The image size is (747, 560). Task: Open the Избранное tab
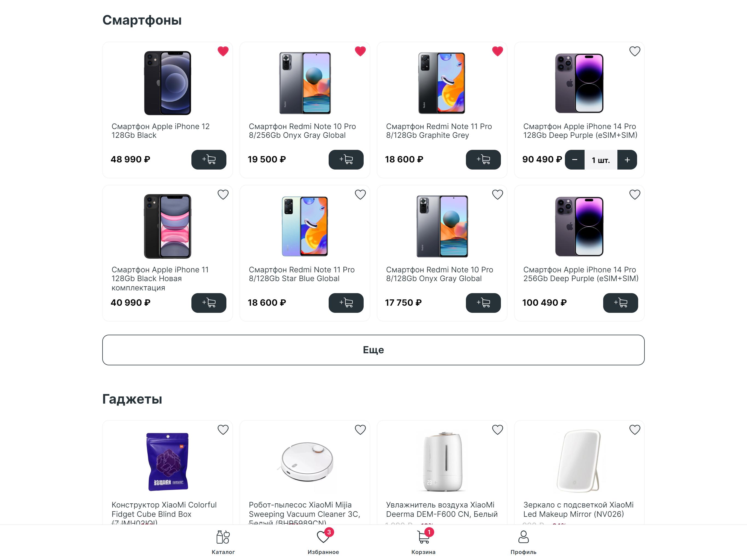(x=323, y=542)
